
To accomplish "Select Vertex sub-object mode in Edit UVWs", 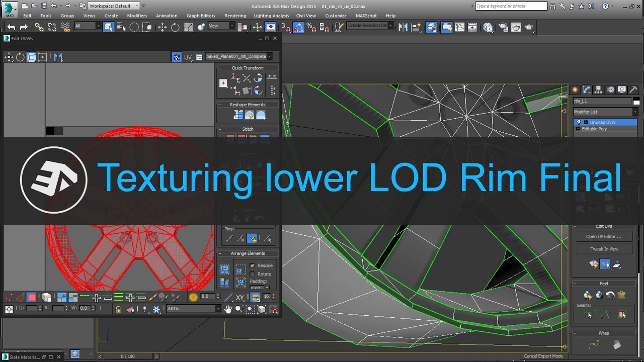I will point(9,297).
